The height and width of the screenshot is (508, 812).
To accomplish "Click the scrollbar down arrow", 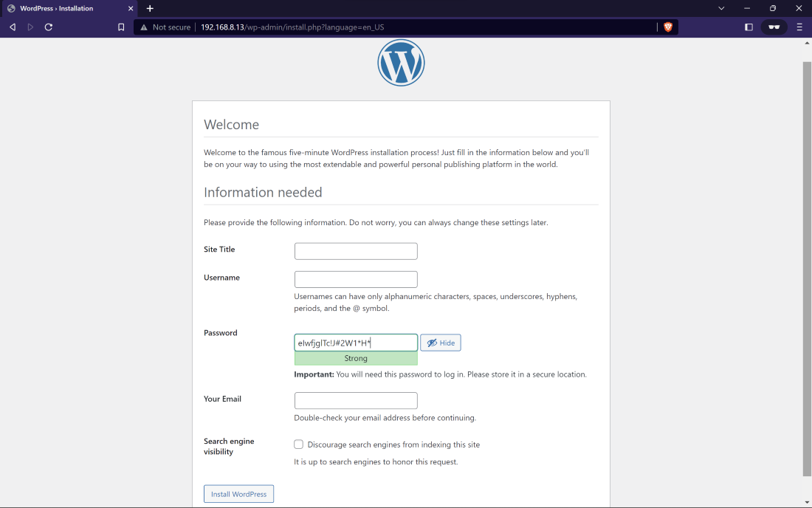I will 807,502.
